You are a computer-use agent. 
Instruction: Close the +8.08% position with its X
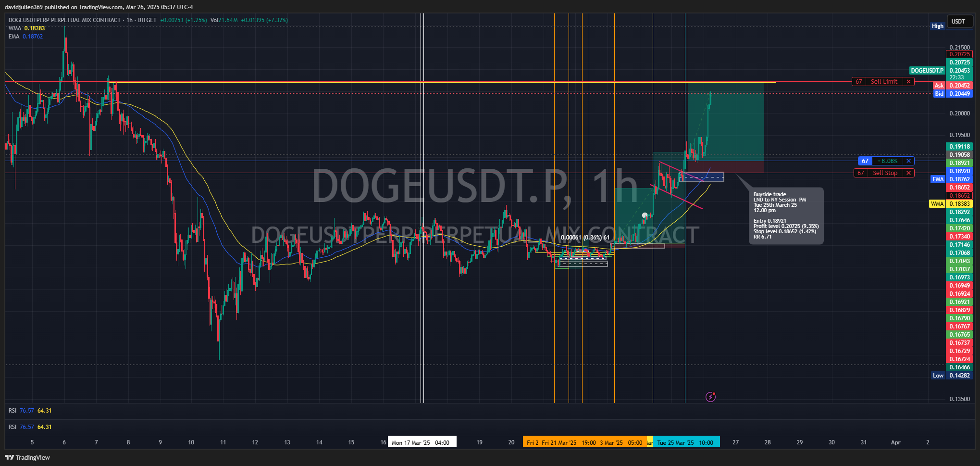pyautogui.click(x=908, y=161)
